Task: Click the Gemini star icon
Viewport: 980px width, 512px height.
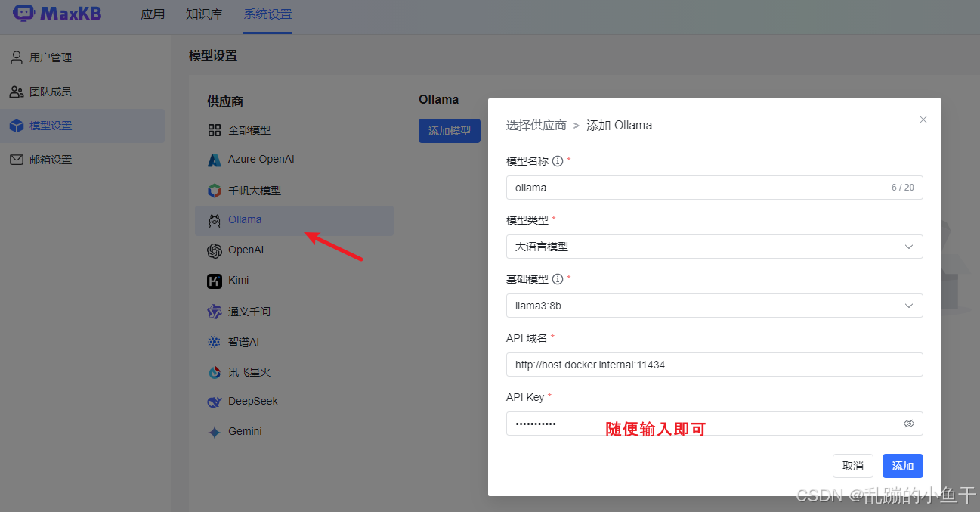Action: point(215,432)
